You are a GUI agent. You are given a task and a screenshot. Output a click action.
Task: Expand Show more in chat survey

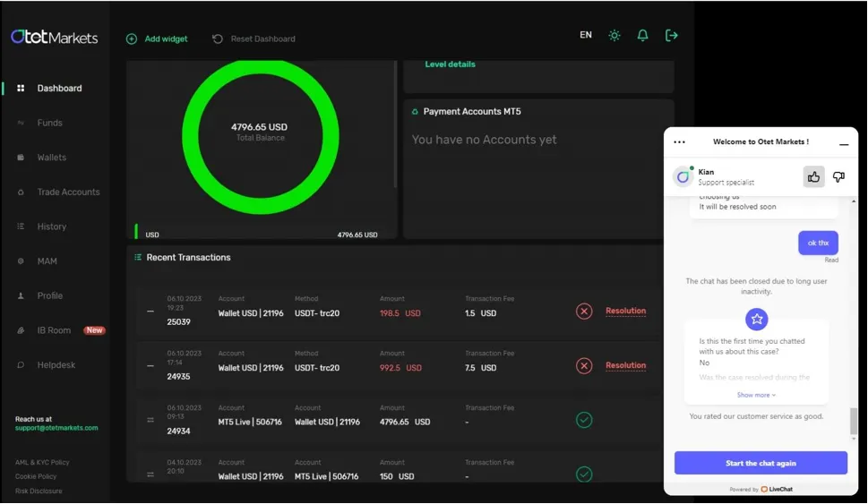[756, 395]
